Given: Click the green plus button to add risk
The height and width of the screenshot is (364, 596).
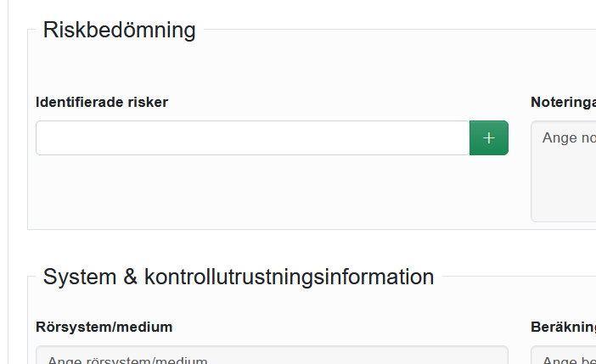Looking at the screenshot, I should 488,137.
